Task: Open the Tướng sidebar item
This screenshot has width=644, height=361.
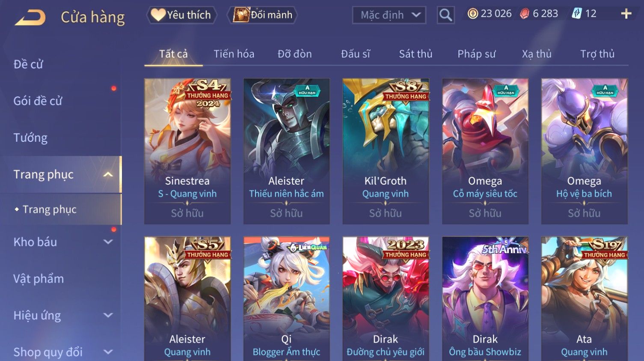Action: 30,138
